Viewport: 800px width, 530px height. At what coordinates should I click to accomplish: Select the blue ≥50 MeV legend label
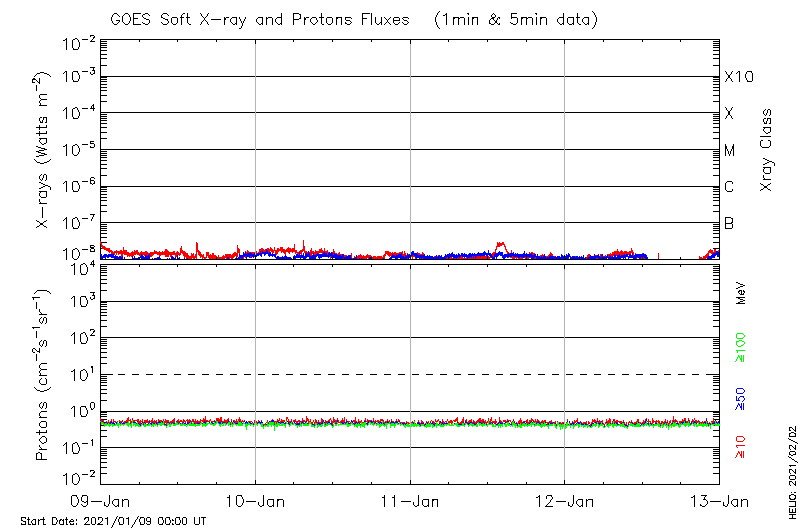coord(741,399)
